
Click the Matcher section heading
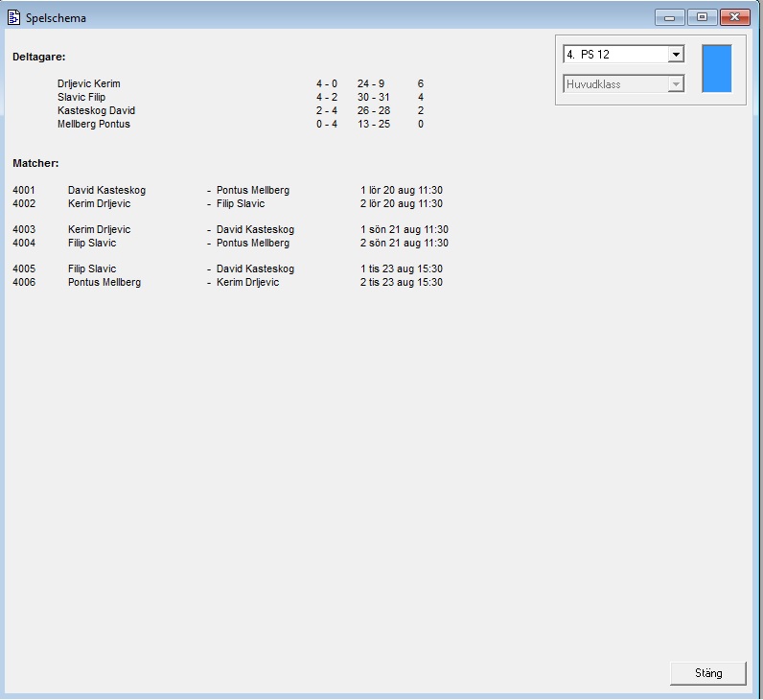pyautogui.click(x=35, y=164)
